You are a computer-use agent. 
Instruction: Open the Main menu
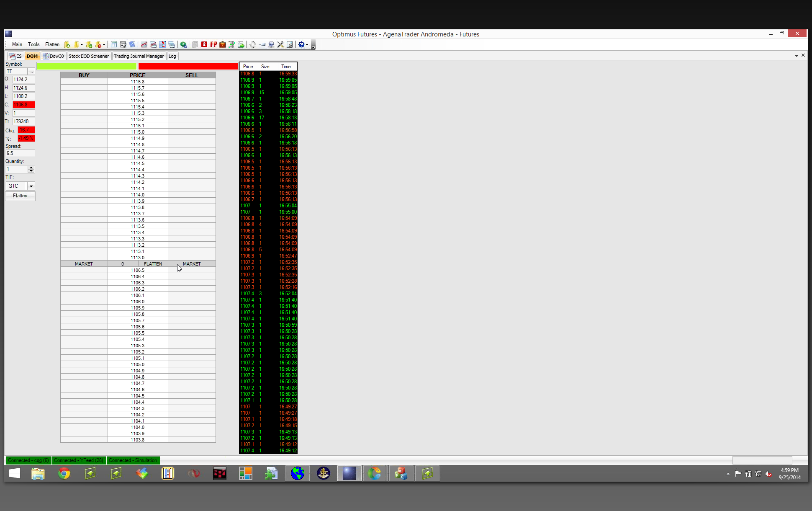pos(17,44)
